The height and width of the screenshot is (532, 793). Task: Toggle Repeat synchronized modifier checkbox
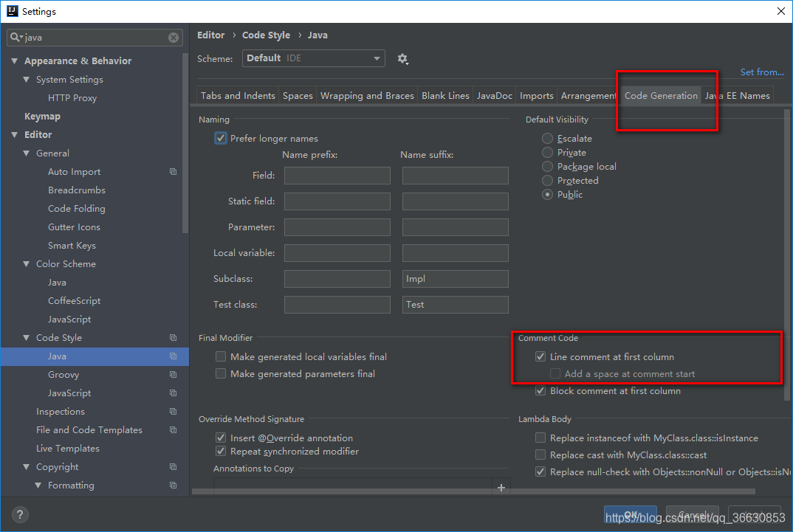tap(221, 451)
